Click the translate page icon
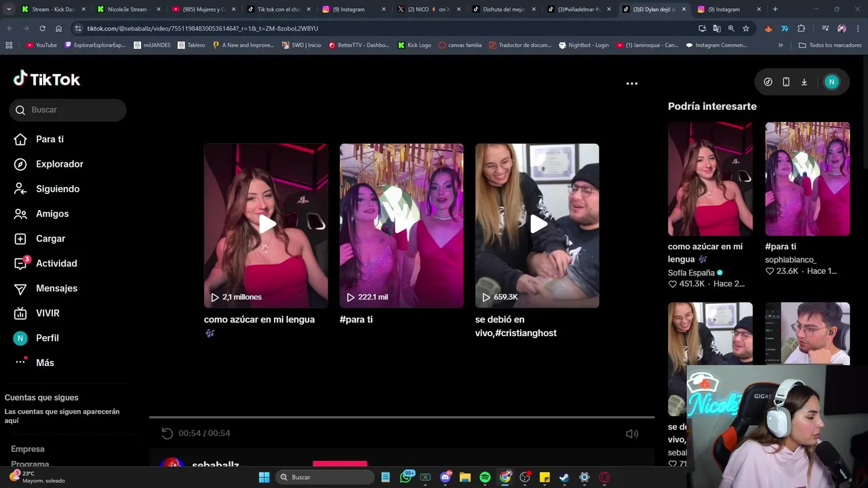Screen dimensions: 868x488 click(717, 28)
